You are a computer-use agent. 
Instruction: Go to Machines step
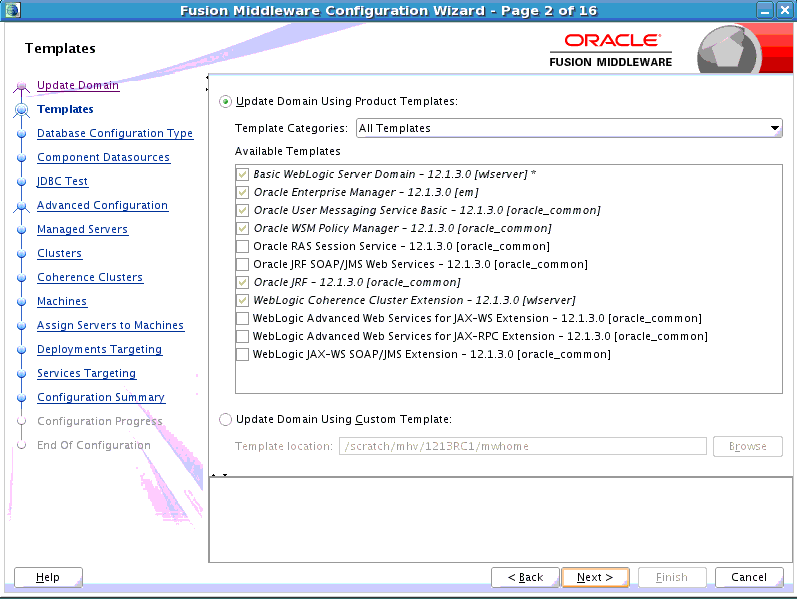pos(62,302)
